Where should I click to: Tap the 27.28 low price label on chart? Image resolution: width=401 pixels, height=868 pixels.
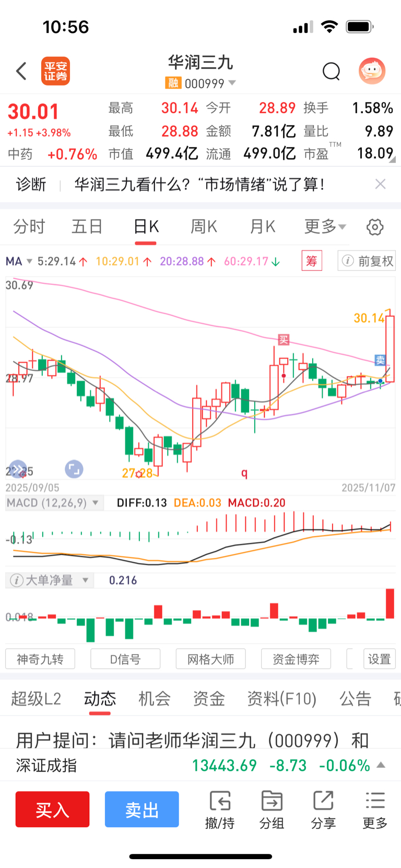tap(137, 473)
